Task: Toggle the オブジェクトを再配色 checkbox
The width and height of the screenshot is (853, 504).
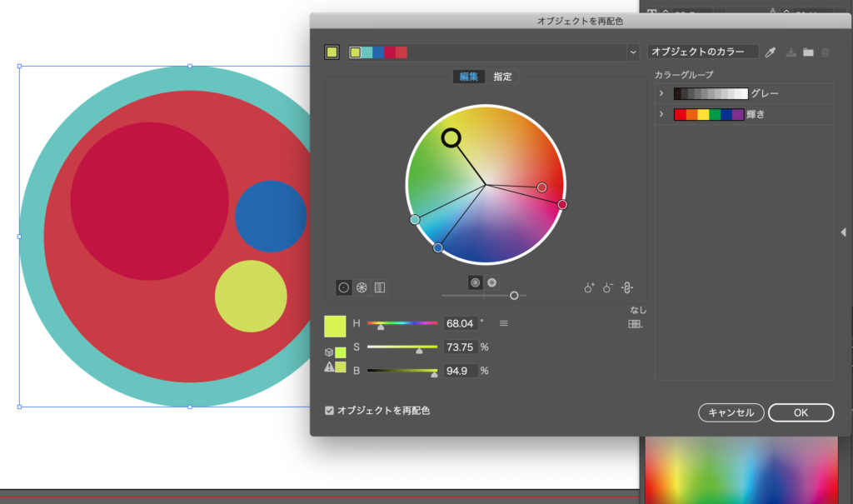Action: click(330, 411)
